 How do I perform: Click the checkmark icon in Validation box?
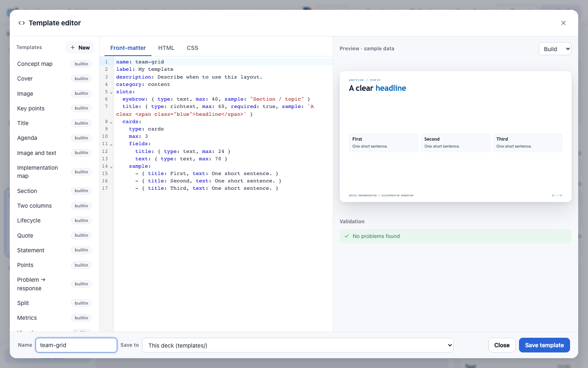347,236
